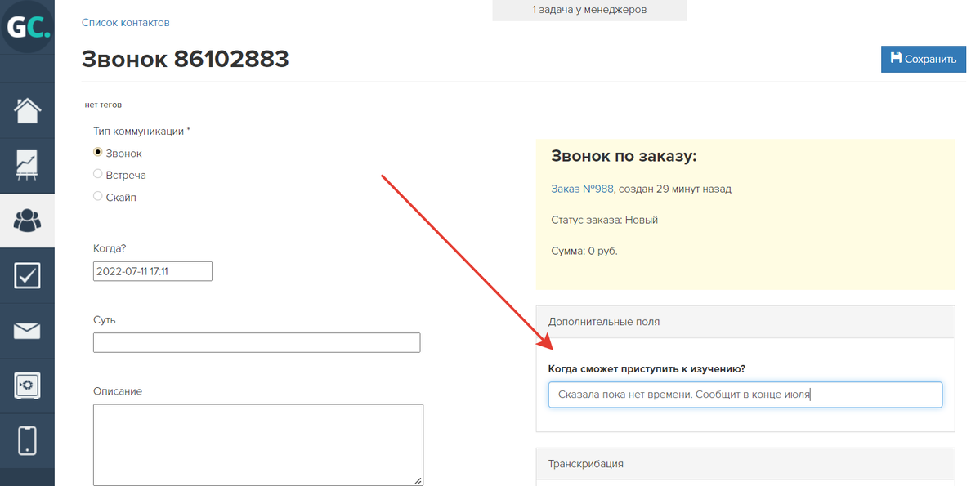This screenshot has height=486, width=980.
Task: Select the Звонок communication type
Action: (x=97, y=152)
